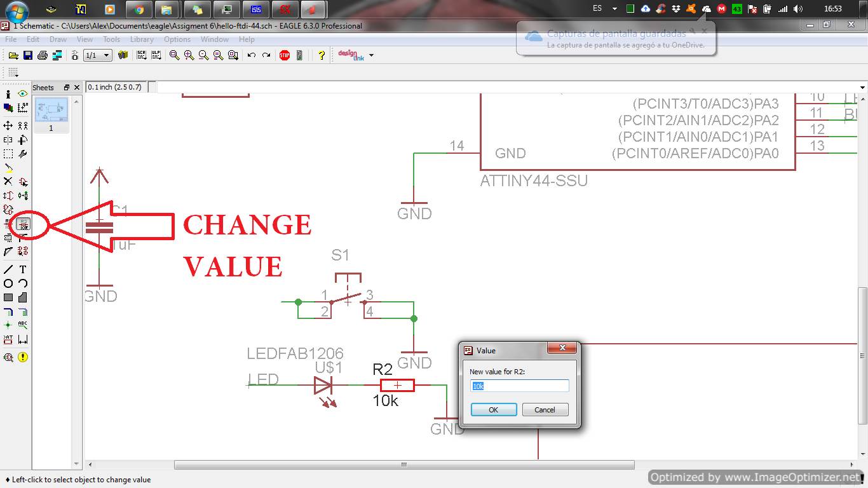Run ERC with yellow exclamation icon
Screen dimensions: 868x488
(23, 358)
